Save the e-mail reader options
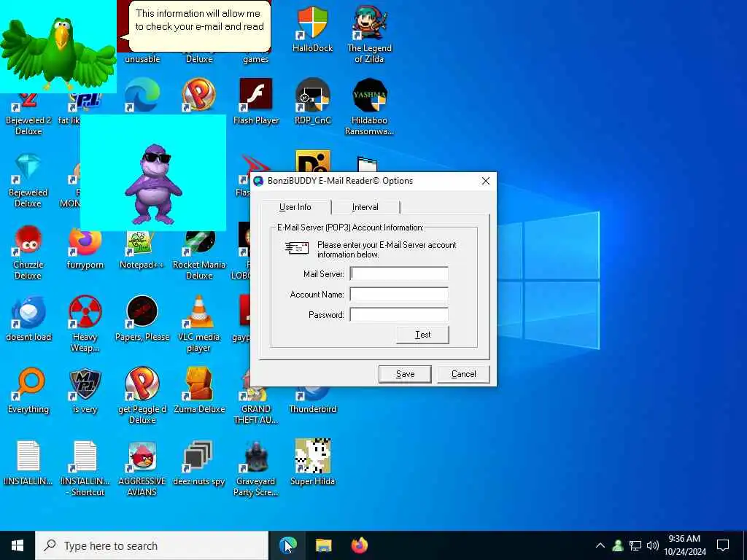This screenshot has height=560, width=747. pos(405,374)
